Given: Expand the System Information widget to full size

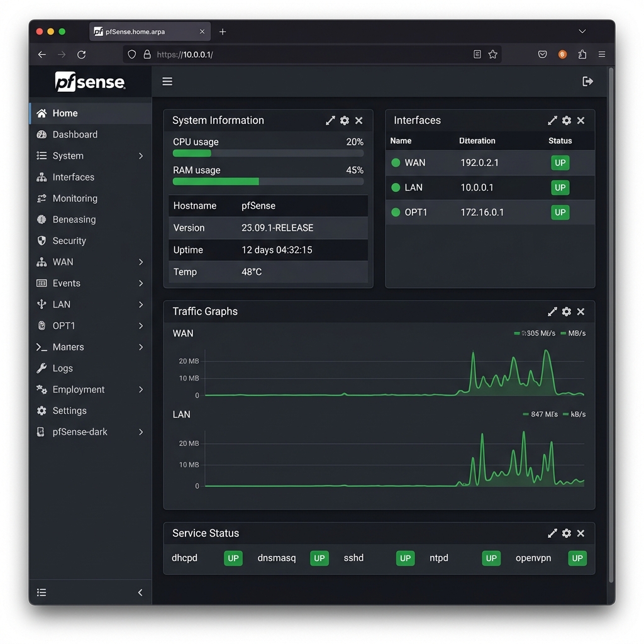Looking at the screenshot, I should (330, 120).
